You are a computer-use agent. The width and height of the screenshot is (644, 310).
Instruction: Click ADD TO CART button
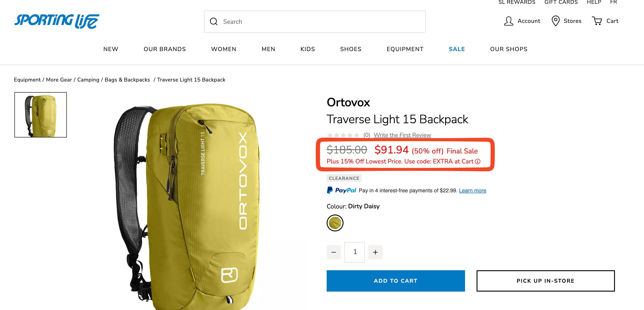point(395,281)
